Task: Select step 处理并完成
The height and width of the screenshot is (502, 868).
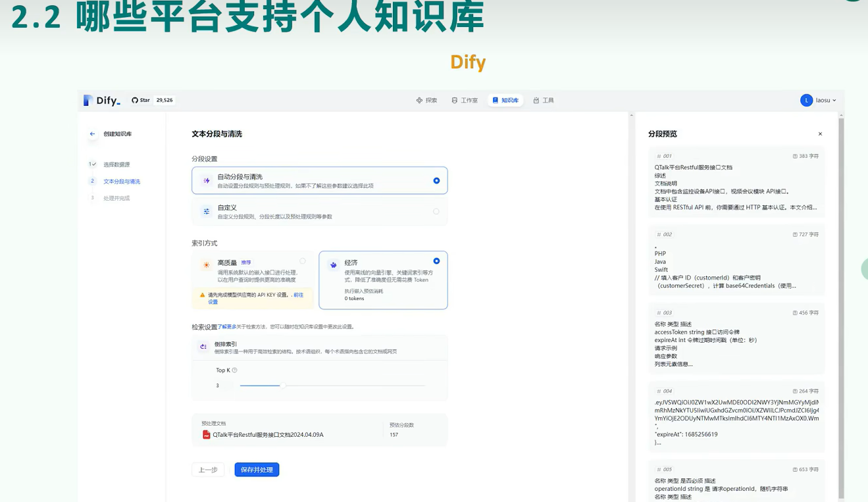Action: 116,198
